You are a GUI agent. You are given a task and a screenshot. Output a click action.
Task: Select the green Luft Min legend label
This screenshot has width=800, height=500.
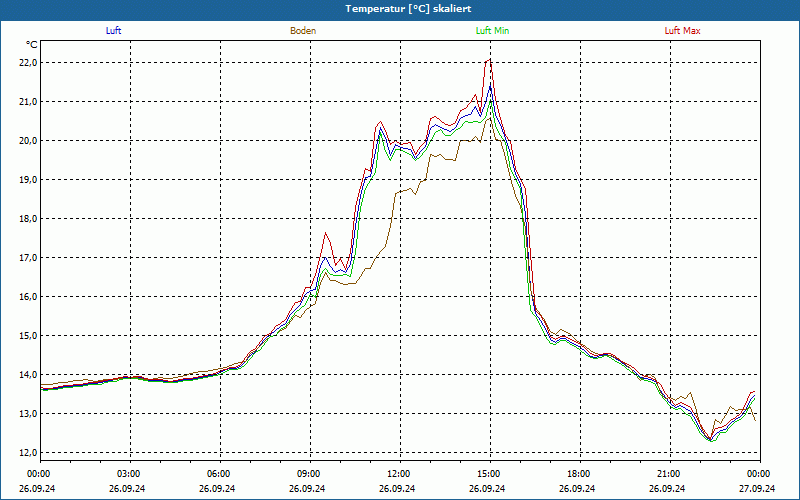click(x=492, y=31)
